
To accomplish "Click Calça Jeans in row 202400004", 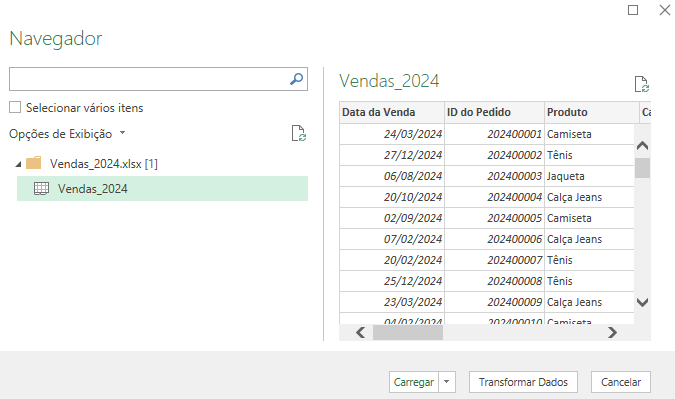I will coord(589,197).
